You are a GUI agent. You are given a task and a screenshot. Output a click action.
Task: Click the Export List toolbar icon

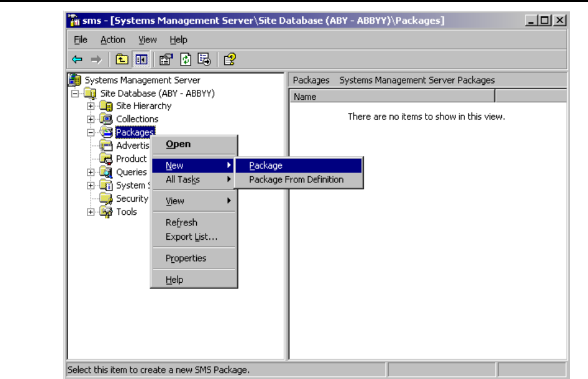204,59
